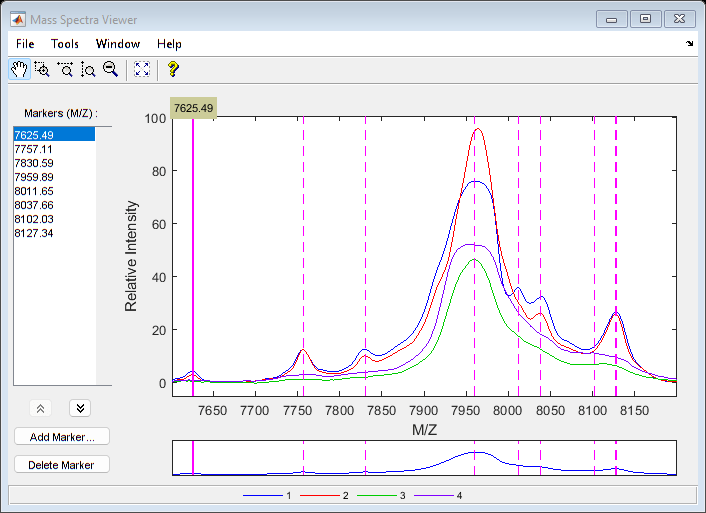Click the Zoom Out magnifier
The image size is (706, 513).
tap(111, 69)
